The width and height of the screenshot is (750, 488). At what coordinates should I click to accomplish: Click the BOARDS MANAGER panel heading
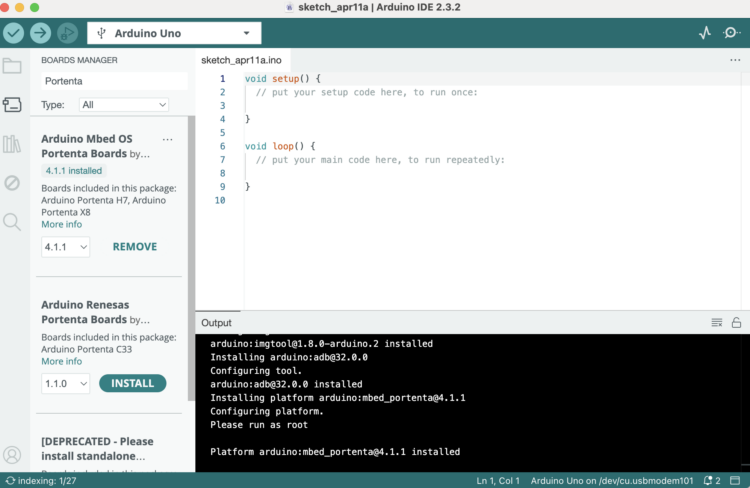(79, 60)
